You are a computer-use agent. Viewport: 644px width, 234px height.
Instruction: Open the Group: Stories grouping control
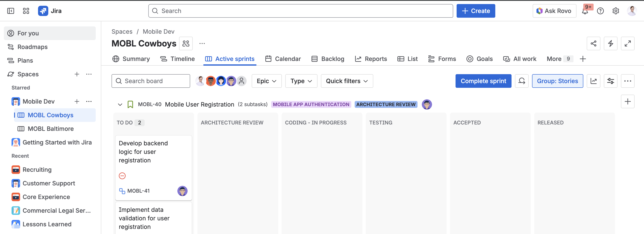(x=557, y=81)
